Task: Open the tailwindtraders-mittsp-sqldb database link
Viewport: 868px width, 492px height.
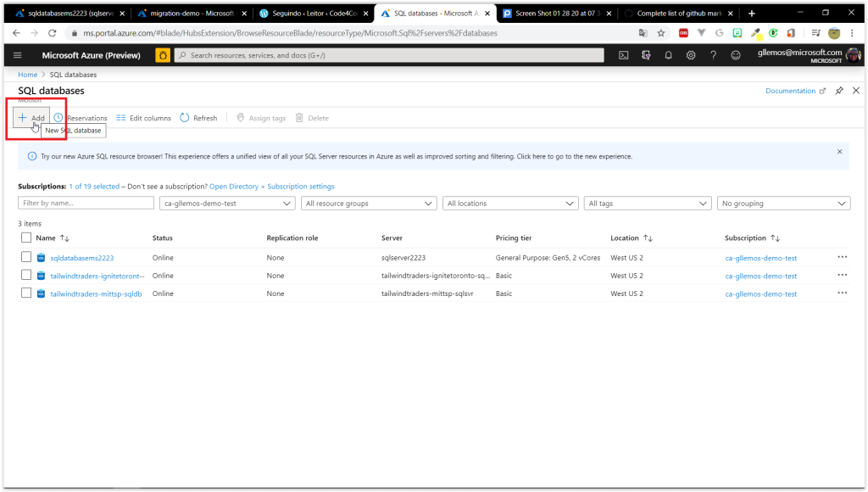Action: point(96,294)
